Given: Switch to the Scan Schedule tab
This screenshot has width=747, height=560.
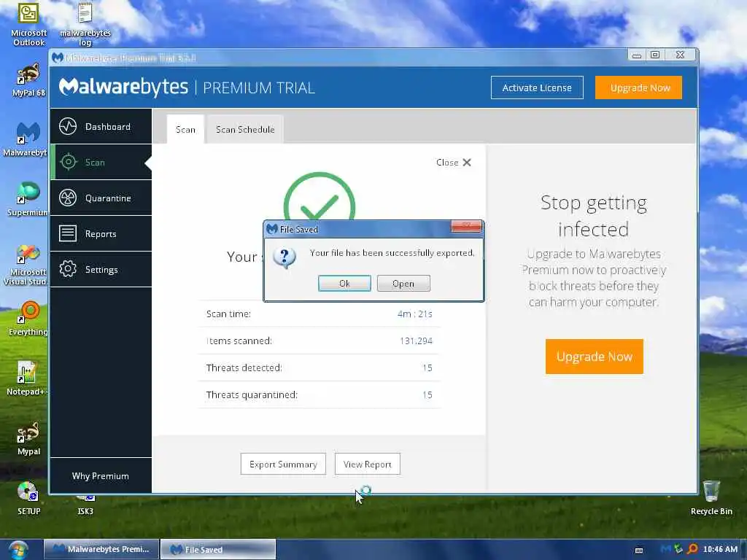Looking at the screenshot, I should coord(245,130).
